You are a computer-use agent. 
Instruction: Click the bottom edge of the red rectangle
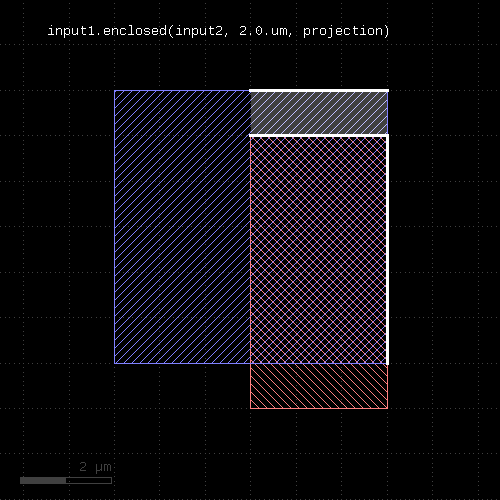coord(319,408)
